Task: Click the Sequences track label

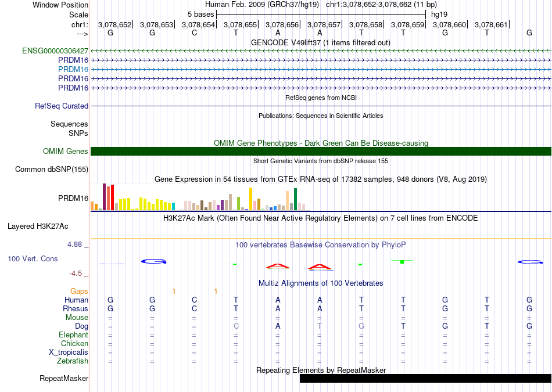Action: pyautogui.click(x=69, y=124)
